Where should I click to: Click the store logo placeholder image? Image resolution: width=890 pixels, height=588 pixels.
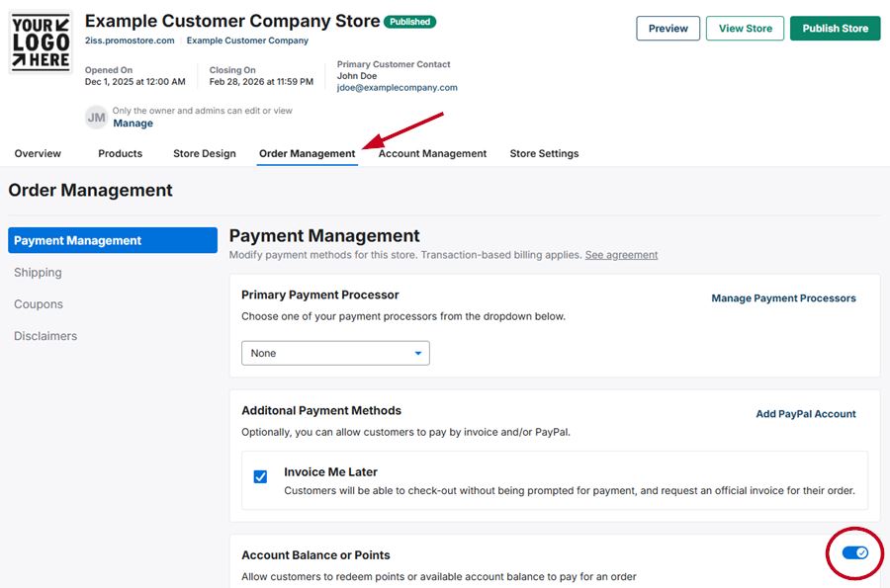click(41, 42)
